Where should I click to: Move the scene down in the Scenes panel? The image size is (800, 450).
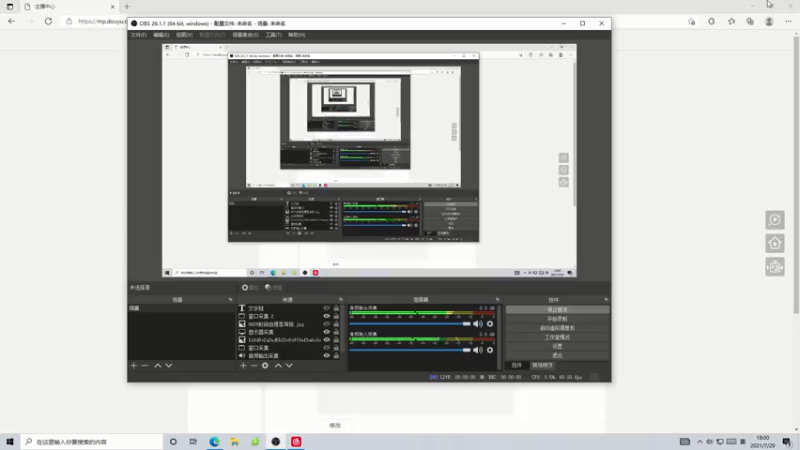click(x=169, y=365)
